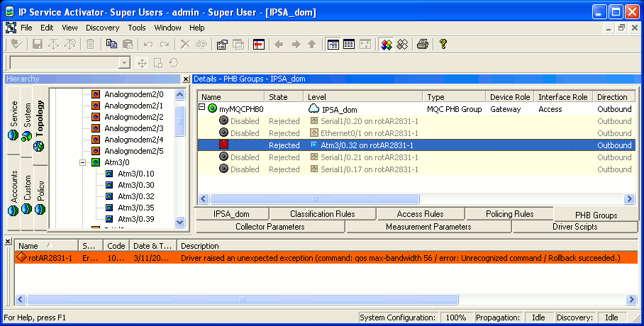The height and width of the screenshot is (326, 644).
Task: Open the File menu
Action: (26, 28)
